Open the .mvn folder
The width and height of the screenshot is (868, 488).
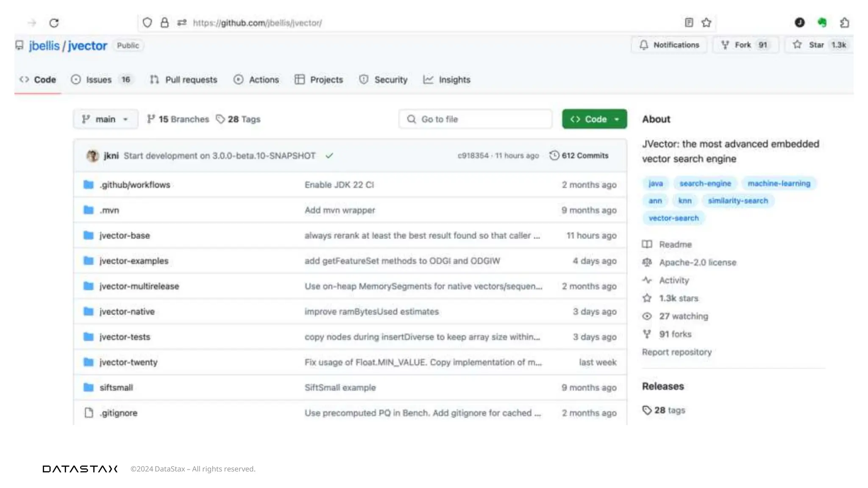(x=109, y=210)
